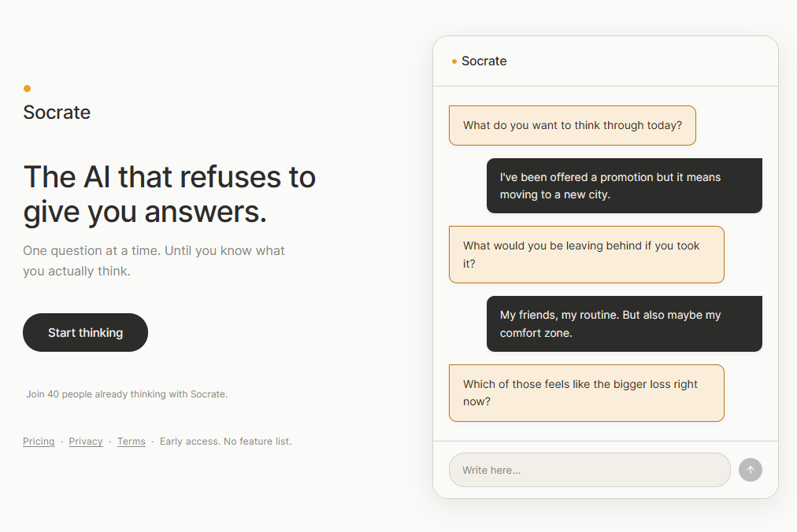
Task: Click the 'One question at a time' subtitle
Action: (x=154, y=260)
